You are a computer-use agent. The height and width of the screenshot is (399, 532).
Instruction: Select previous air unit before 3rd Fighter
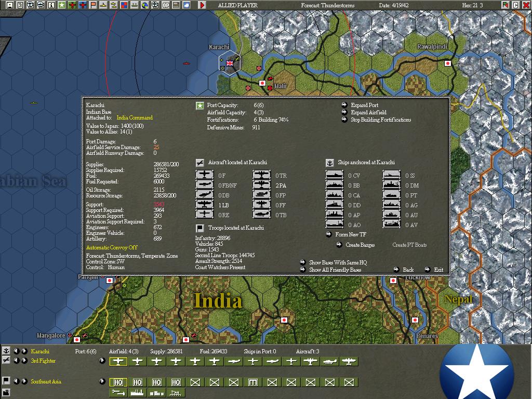pos(16,361)
